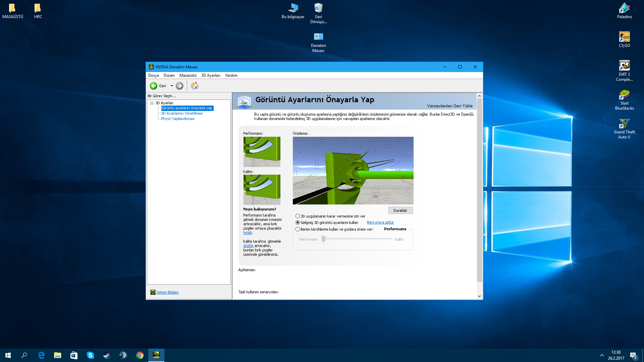Select '3D uygulamanın karar vermesine izin ver' option
This screenshot has width=644, height=362.
click(x=298, y=216)
